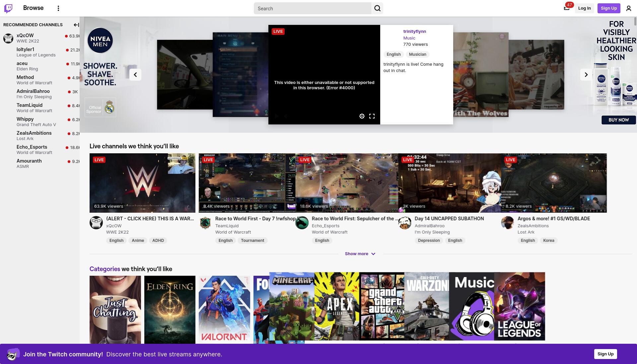Select the Anime tag under xQcOW
The height and width of the screenshot is (364, 637).
click(x=138, y=241)
